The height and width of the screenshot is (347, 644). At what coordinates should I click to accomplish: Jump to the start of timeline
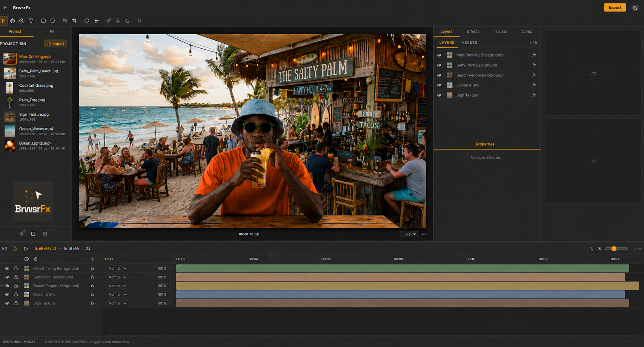[x=5, y=249]
